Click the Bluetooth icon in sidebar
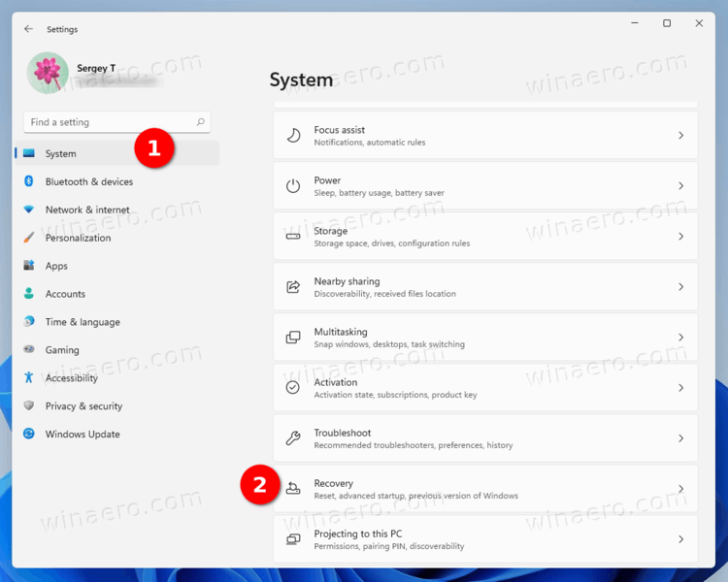 [29, 181]
